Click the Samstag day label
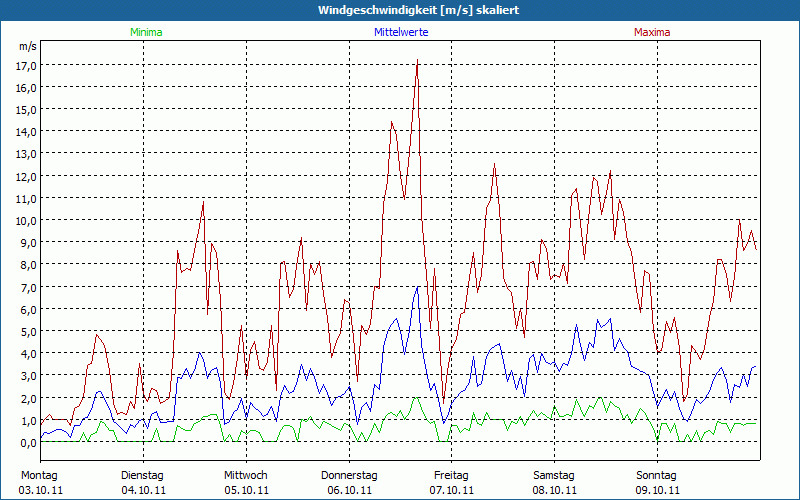 (x=555, y=475)
